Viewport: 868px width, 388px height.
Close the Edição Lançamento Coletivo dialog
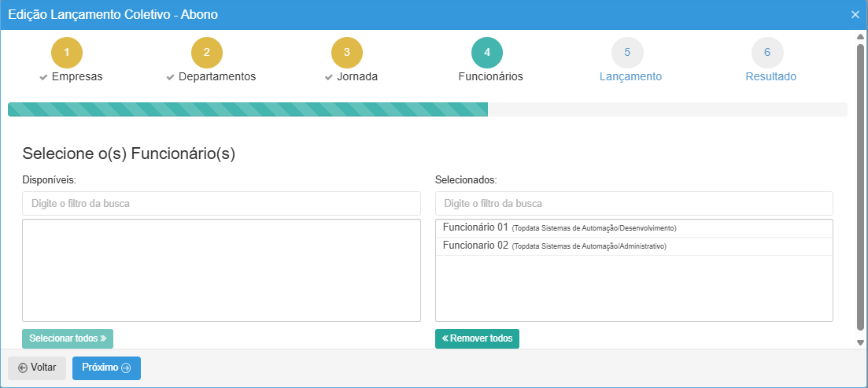(x=855, y=15)
